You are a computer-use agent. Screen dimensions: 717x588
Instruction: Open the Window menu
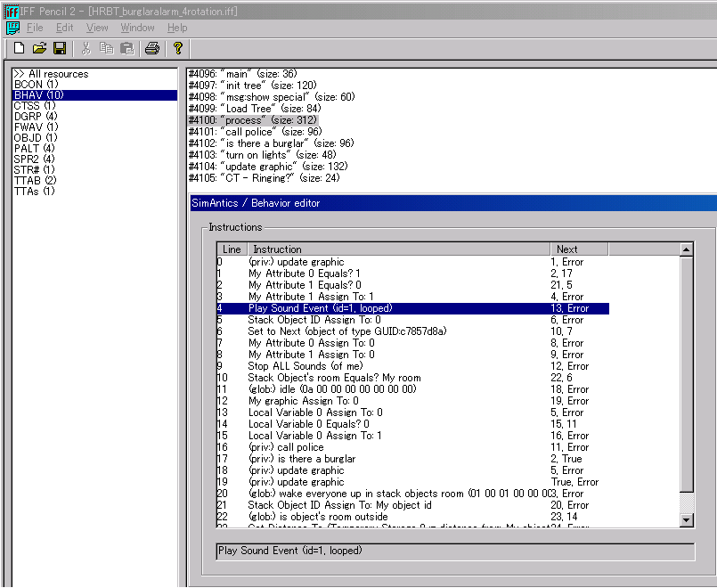pos(137,28)
